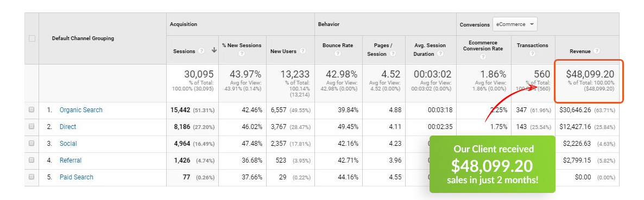Check the Social row checkbox
This screenshot has width=644, height=200.
point(31,144)
